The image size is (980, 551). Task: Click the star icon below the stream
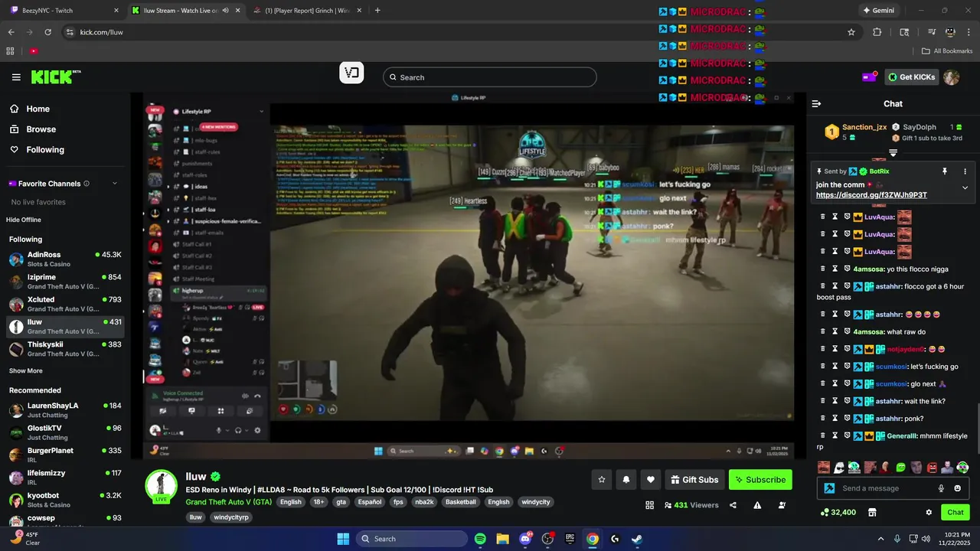point(602,480)
